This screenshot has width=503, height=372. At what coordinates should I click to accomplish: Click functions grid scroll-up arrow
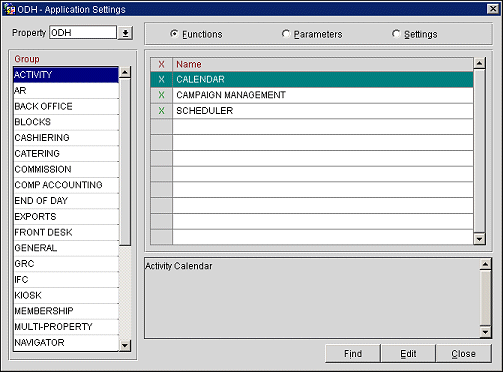point(479,63)
